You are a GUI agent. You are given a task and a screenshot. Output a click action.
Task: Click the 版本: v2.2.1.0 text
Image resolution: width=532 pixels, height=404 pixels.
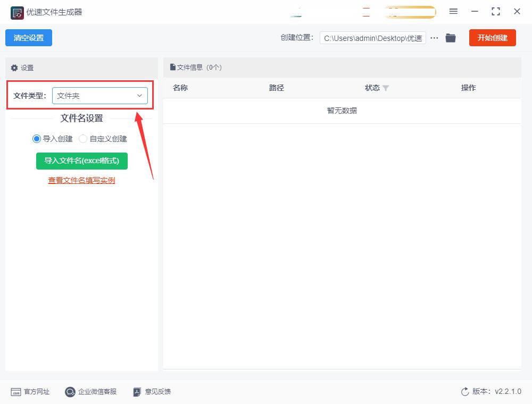pyautogui.click(x=497, y=391)
